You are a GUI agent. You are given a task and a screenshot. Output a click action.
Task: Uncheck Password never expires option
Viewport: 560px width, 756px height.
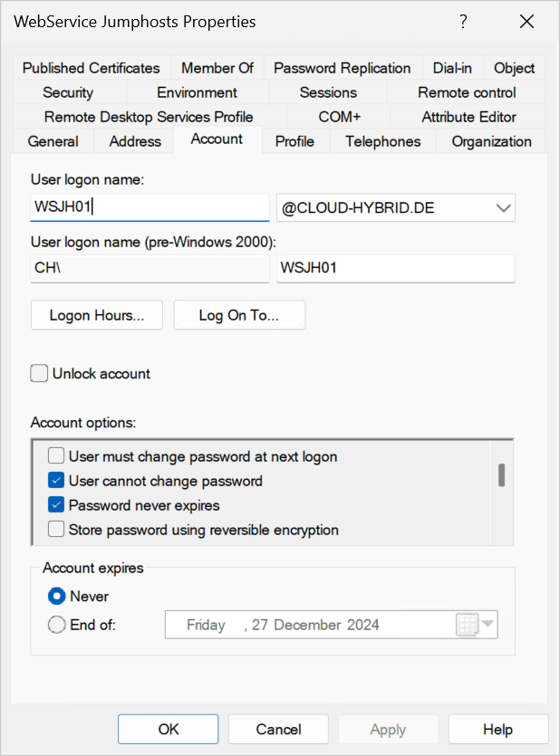[x=56, y=505]
